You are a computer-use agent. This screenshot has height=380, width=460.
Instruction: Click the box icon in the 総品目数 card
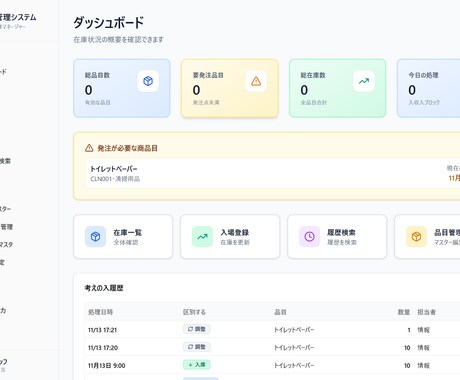(148, 81)
